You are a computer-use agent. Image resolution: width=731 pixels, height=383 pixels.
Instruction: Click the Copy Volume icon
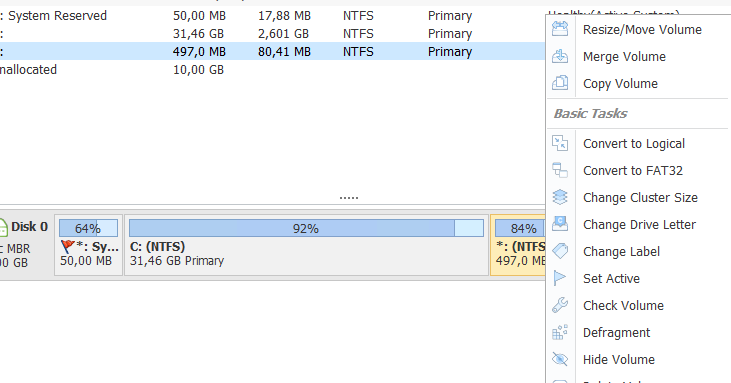pyautogui.click(x=560, y=83)
